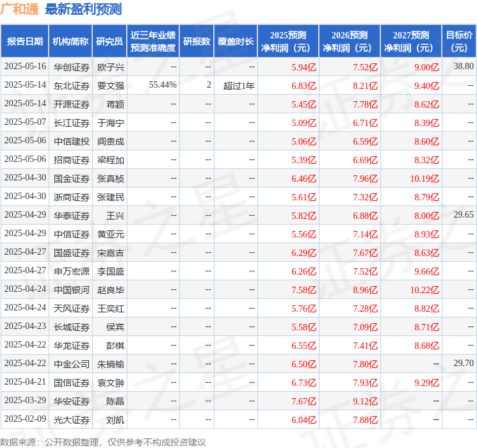Click the 广和通 title text
Image resolution: width=477 pixels, height=448 pixels.
(19, 9)
